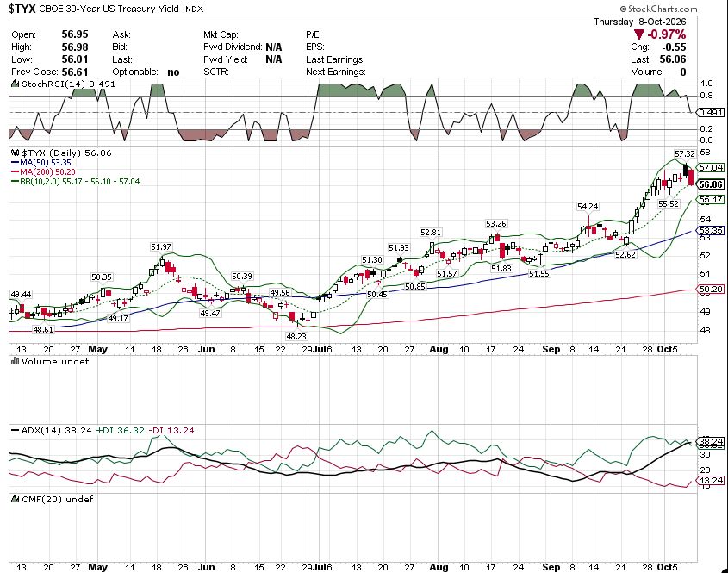Click the Volume undef panel label
This screenshot has width=728, height=573.
(x=55, y=361)
